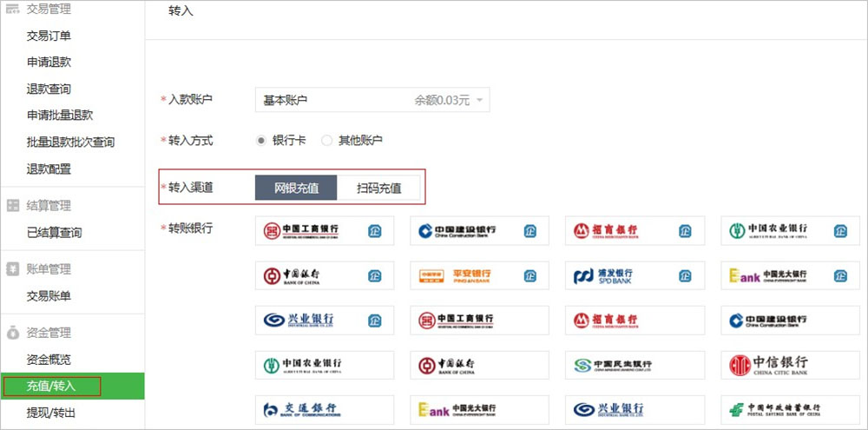Click the 转入 page title
This screenshot has height=430, width=868.
click(181, 11)
